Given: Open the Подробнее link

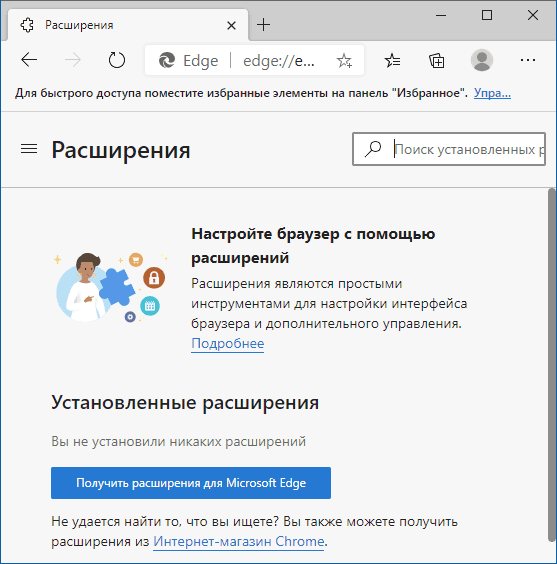Looking at the screenshot, I should tap(228, 344).
